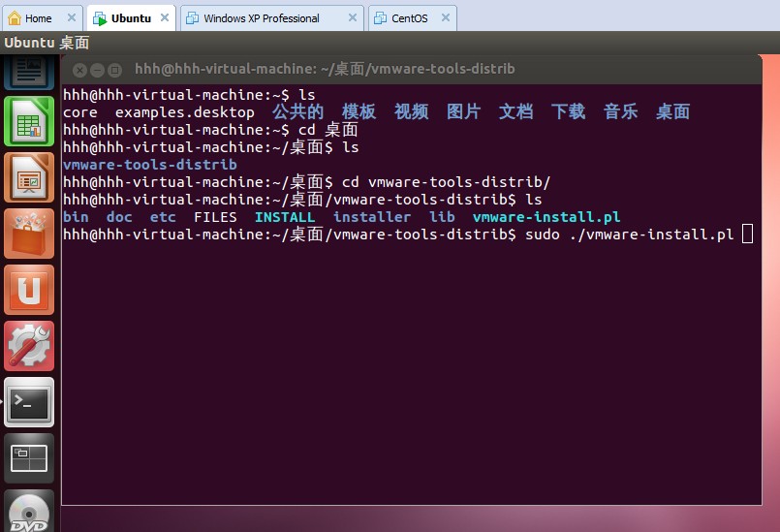Screen dimensions: 780x532
Task: Click the terminal cursor block
Action: point(747,234)
